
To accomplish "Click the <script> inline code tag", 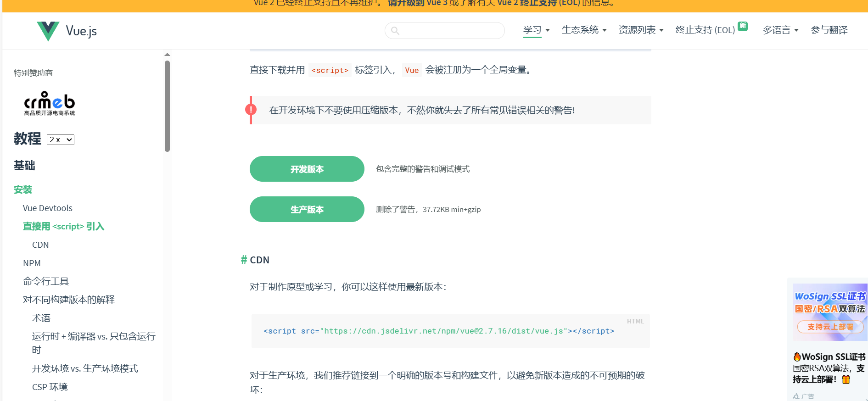I will (x=330, y=70).
